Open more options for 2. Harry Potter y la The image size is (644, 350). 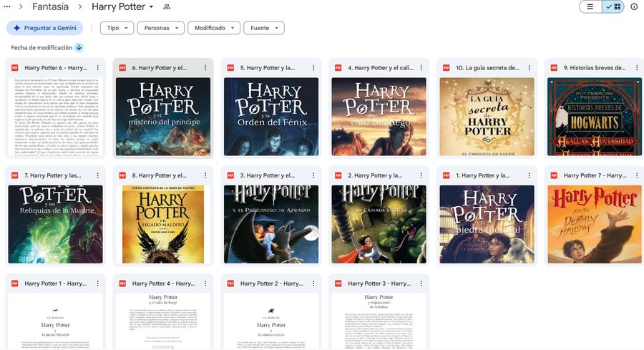(x=421, y=175)
